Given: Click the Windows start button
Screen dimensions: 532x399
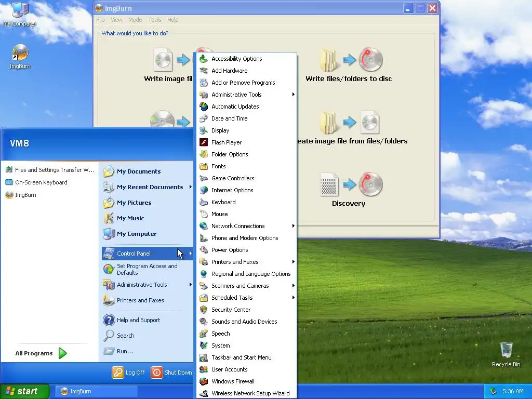Looking at the screenshot, I should click(x=24, y=391).
